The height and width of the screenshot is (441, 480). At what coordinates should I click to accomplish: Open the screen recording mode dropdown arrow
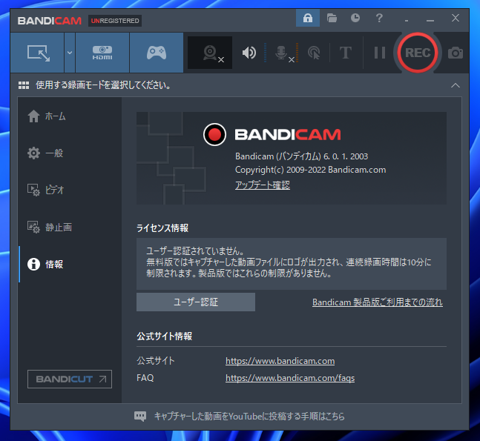click(x=70, y=53)
